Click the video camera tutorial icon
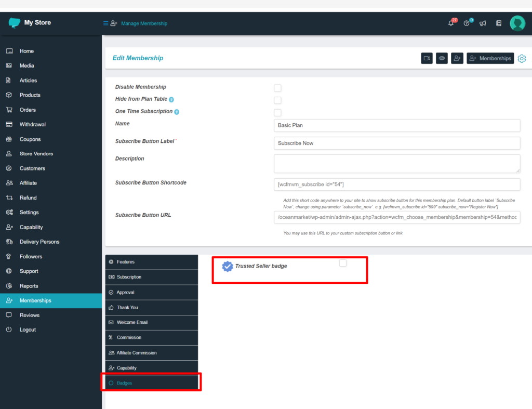 click(427, 58)
